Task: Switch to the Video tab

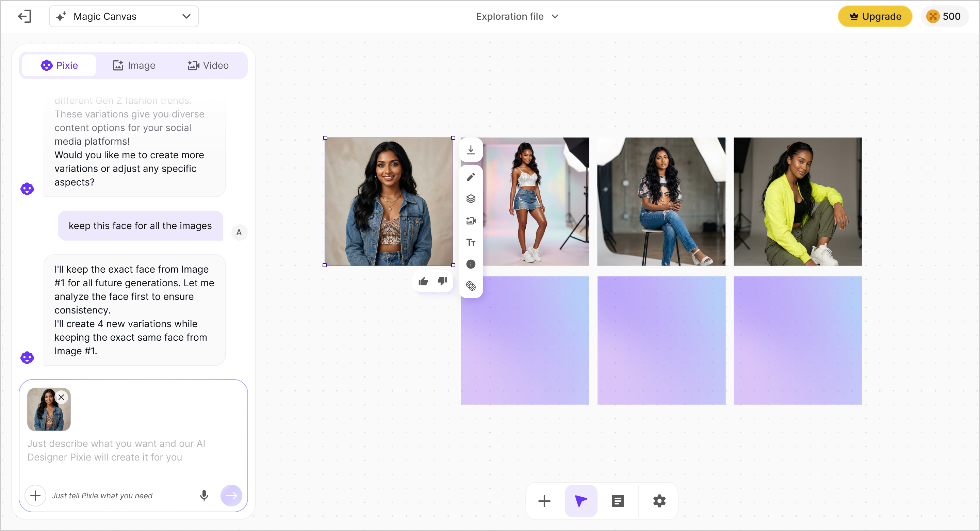Action: tap(208, 65)
